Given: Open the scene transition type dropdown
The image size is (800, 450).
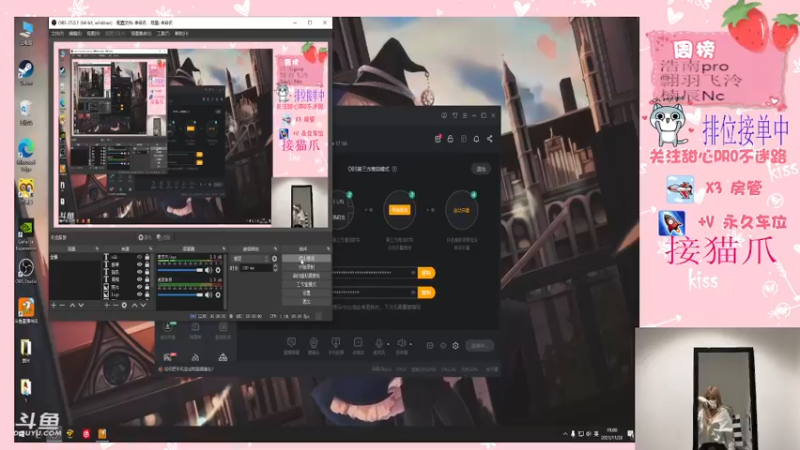Looking at the screenshot, I should 251,259.
